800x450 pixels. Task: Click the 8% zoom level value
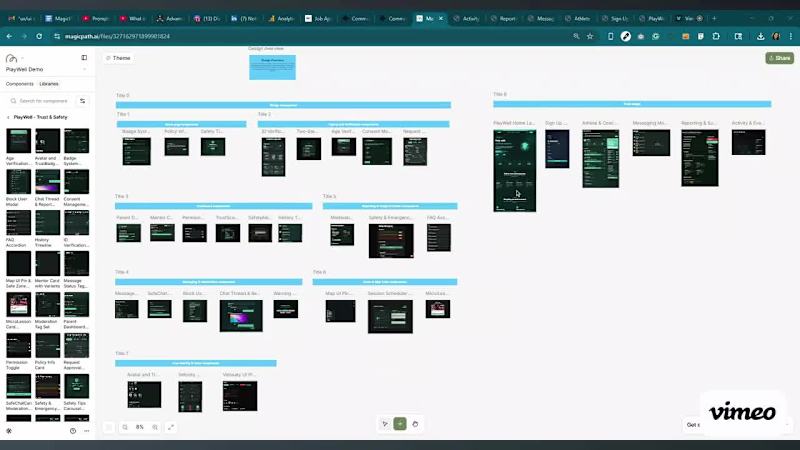[140, 427]
